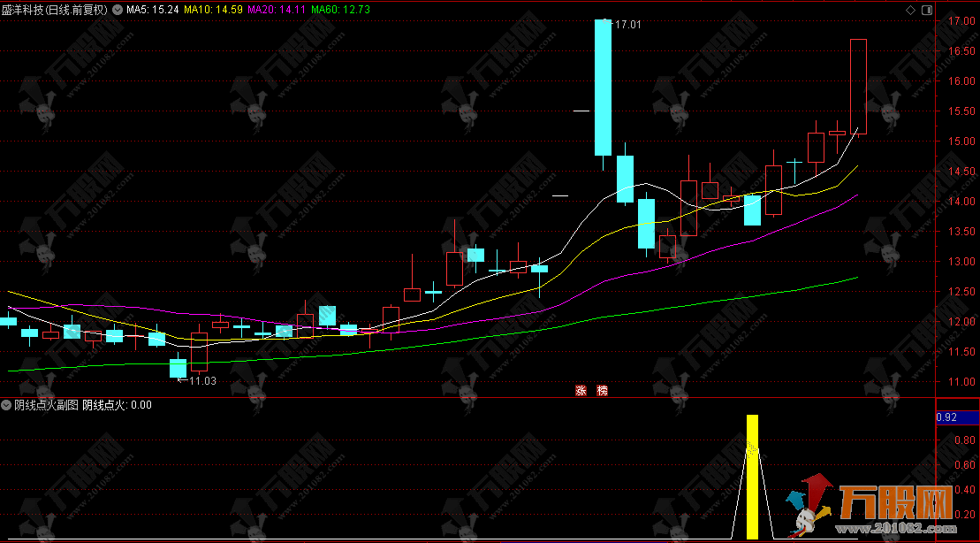Viewport: 980px width, 543px height.
Task: Select the MA5: 15.24 indicator label
Action: pos(153,10)
